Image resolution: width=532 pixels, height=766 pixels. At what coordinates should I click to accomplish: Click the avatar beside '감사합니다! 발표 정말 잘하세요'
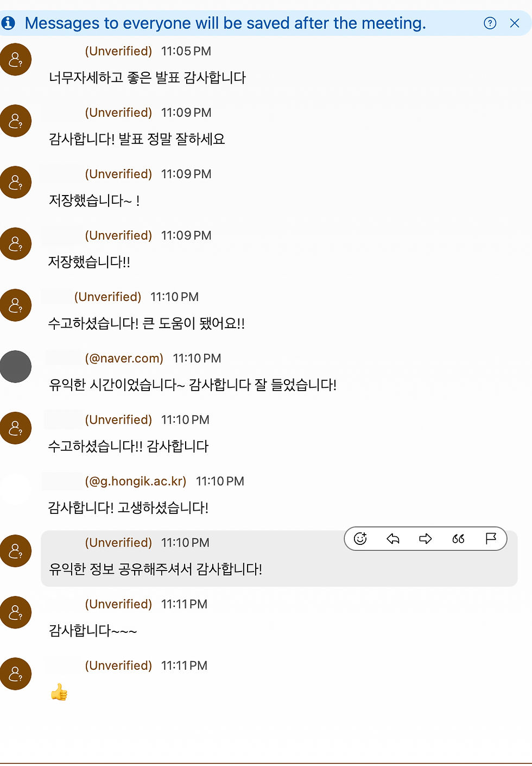(x=16, y=121)
